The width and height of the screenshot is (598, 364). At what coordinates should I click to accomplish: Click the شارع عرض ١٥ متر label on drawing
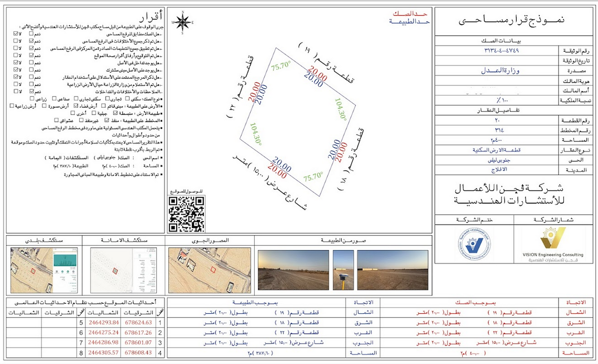pyautogui.click(x=270, y=183)
